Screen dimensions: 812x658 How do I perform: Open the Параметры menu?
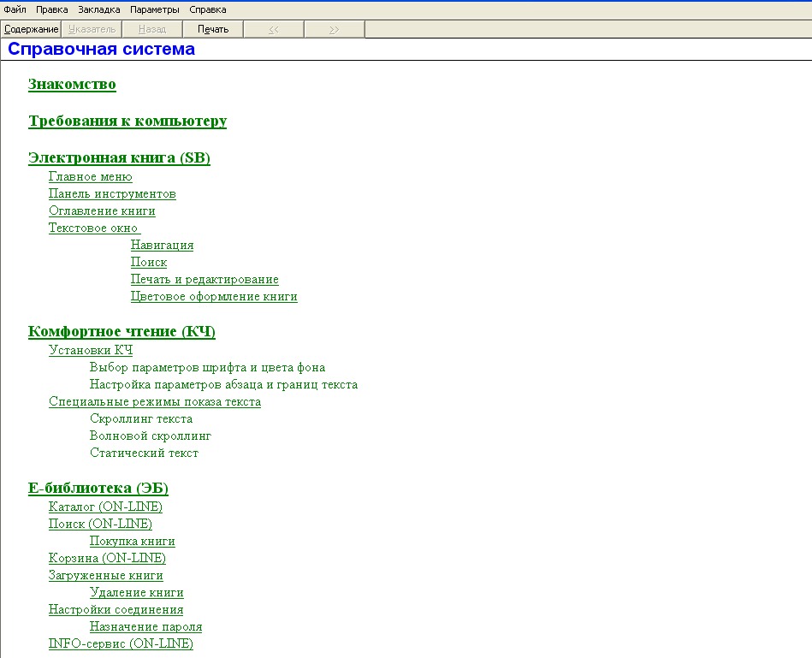[x=155, y=9]
